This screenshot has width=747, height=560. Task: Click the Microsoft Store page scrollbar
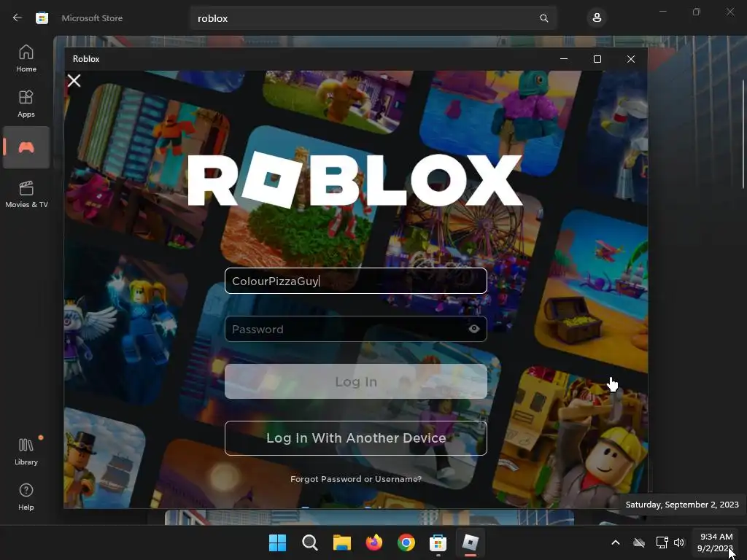tap(743, 134)
